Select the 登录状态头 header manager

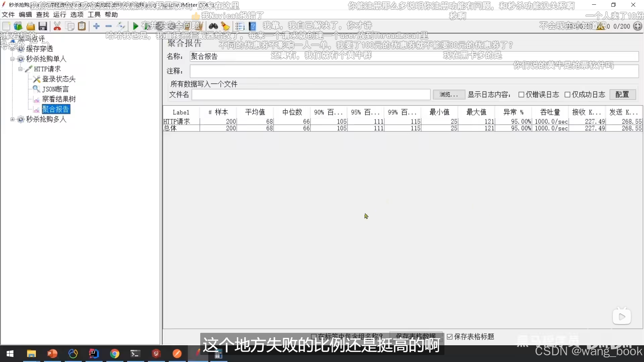pyautogui.click(x=59, y=79)
